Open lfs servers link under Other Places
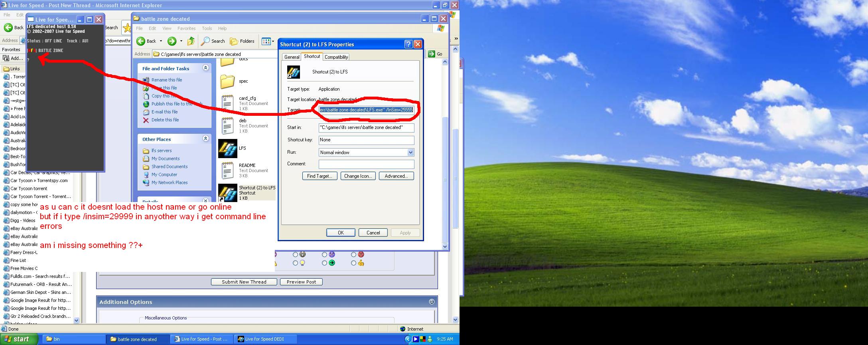868x345 pixels. pos(162,151)
